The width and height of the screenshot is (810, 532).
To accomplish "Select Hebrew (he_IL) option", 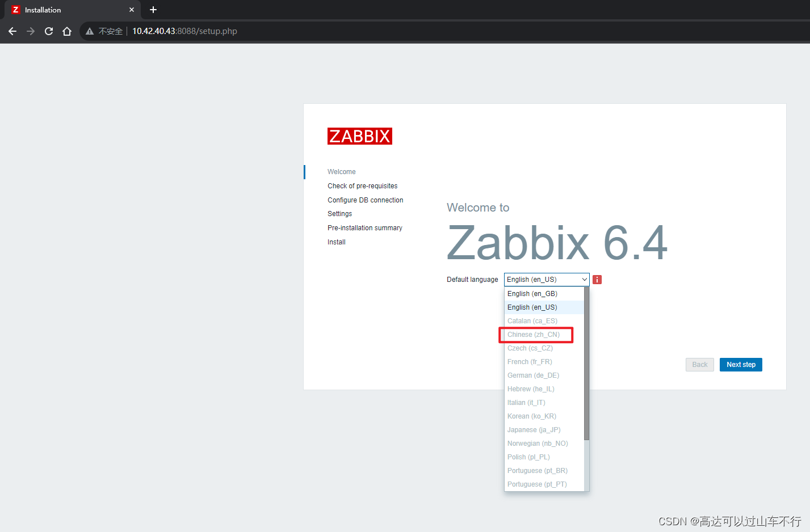I will coord(544,389).
